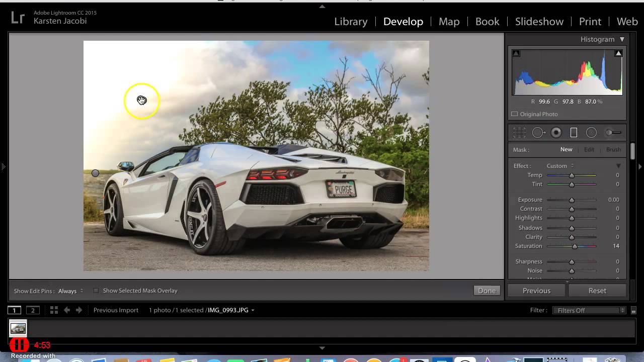Select the Adjustment Brush tool
This screenshot has height=362, width=644.
click(x=613, y=133)
